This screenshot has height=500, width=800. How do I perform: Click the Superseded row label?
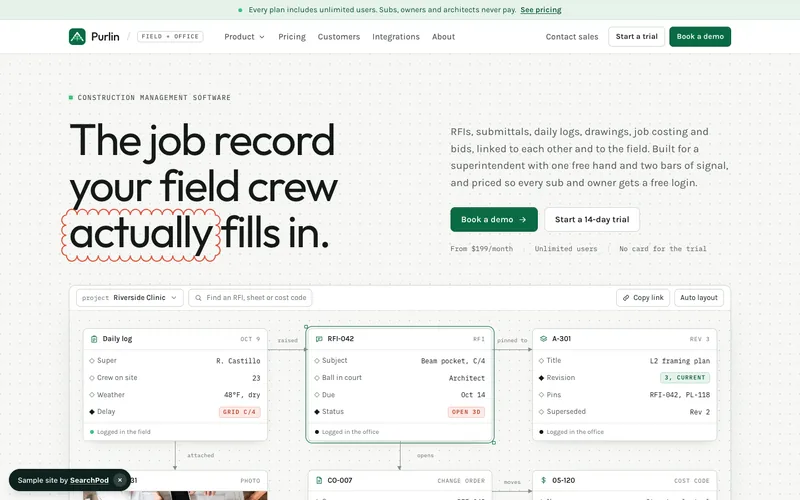point(566,412)
